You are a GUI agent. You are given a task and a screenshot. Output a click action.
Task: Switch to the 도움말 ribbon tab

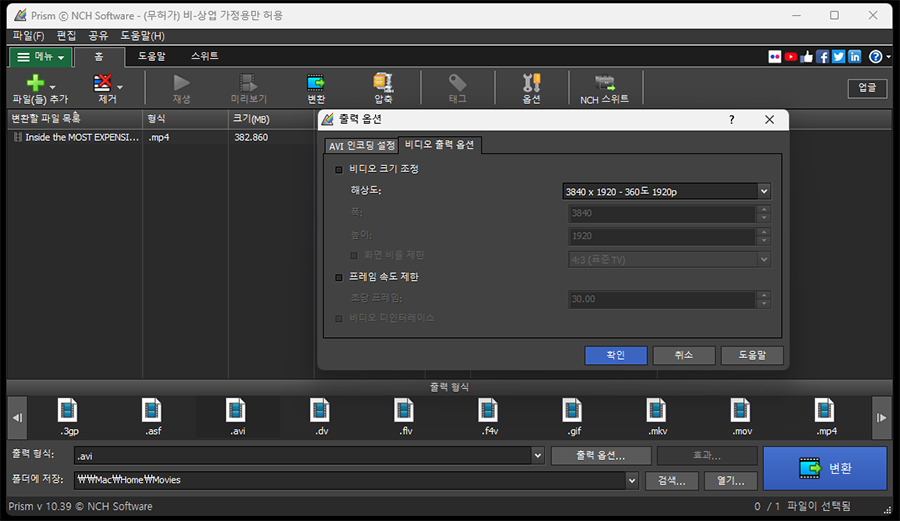click(x=152, y=56)
